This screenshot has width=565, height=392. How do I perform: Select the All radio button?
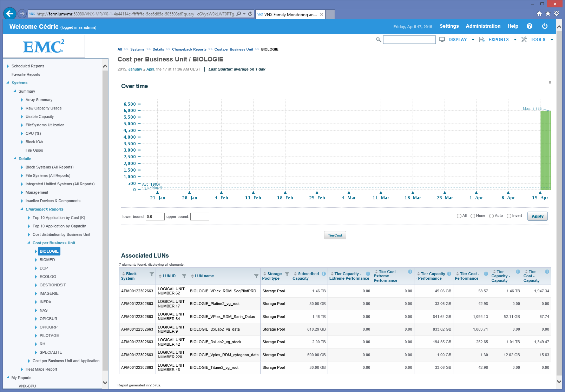(459, 216)
